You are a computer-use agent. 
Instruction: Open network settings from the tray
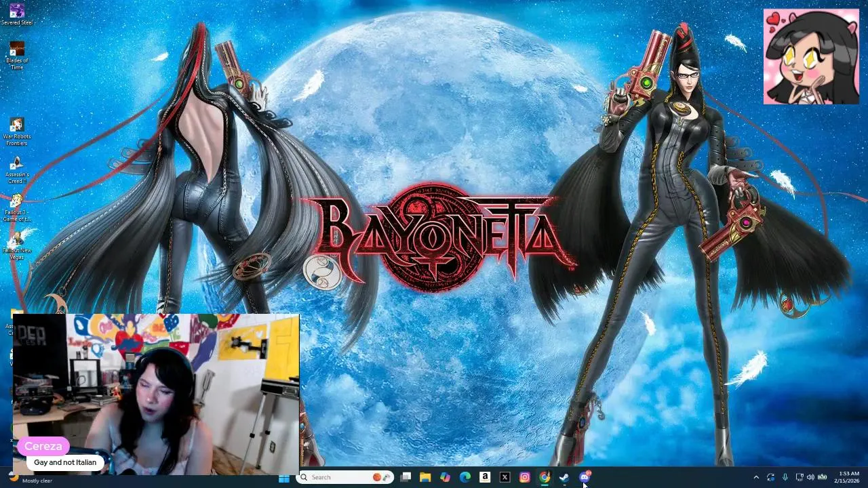[800, 477]
